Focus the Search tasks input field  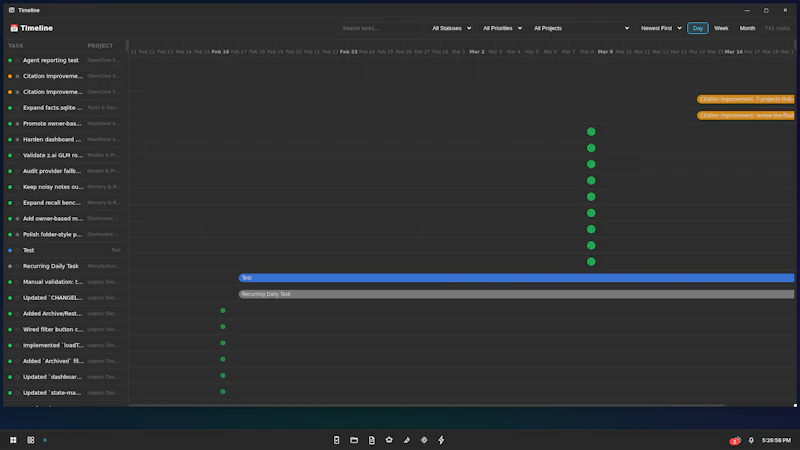point(380,28)
